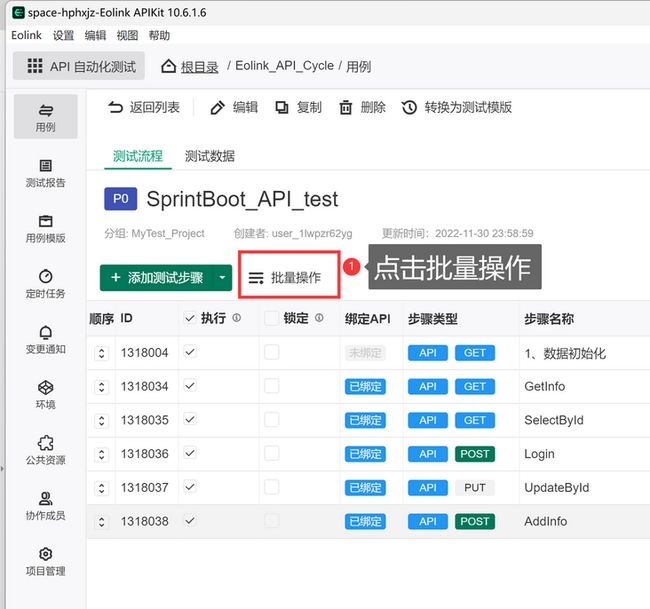Open the 添加测试步骤 dropdown arrow
The height and width of the screenshot is (609, 650).
tap(223, 277)
